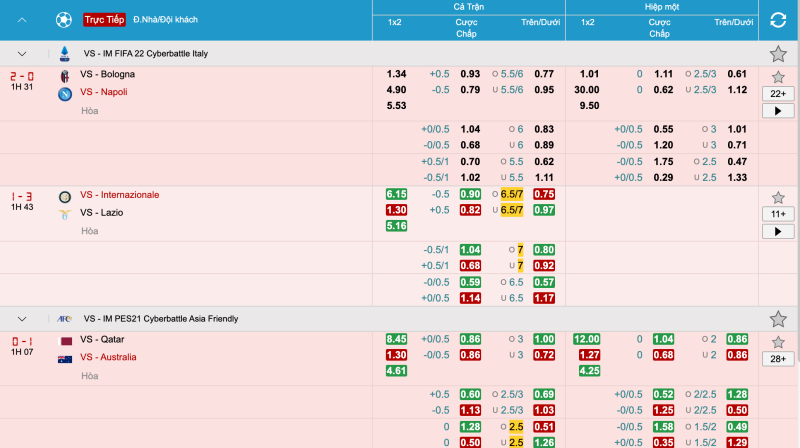800x448 pixels.
Task: Pick Qatar first-half 1x2 odds 12.00
Action: point(587,339)
